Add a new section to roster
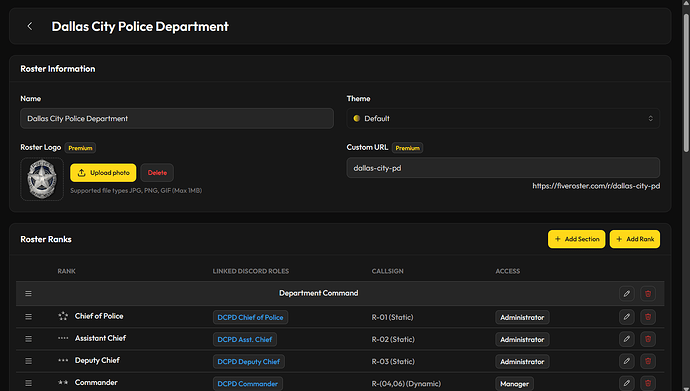The height and width of the screenshot is (391, 690). pyautogui.click(x=576, y=239)
